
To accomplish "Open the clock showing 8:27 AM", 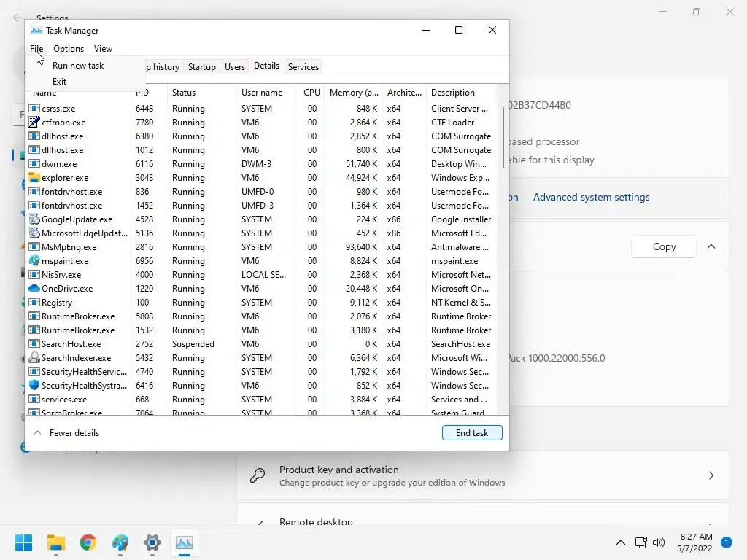I will coord(695,542).
